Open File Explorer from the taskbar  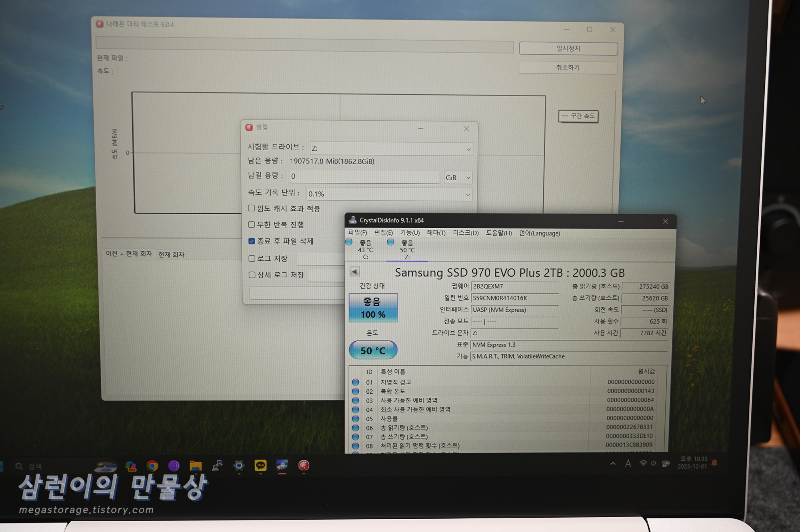(x=196, y=466)
